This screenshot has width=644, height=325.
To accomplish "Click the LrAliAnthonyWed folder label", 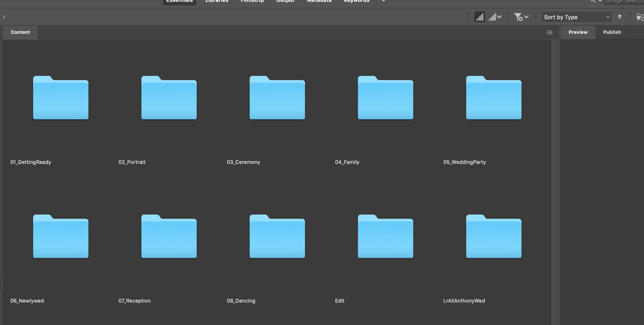I will point(464,301).
